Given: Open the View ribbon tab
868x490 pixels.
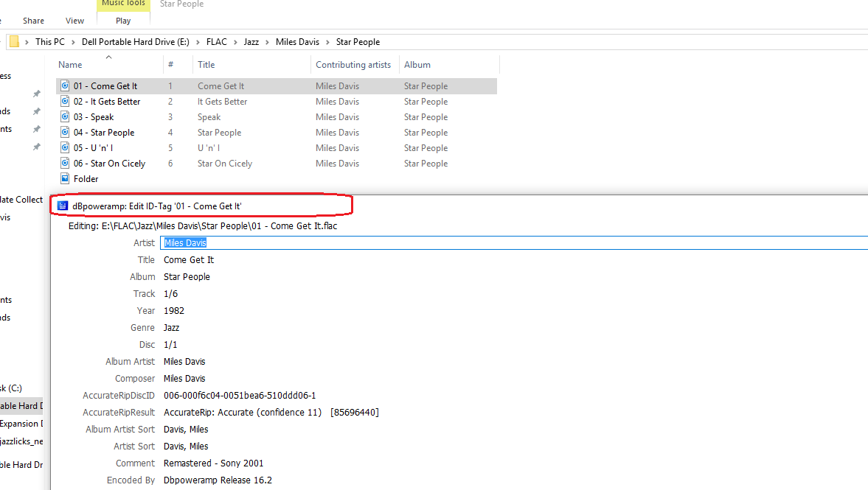Looking at the screenshot, I should pos(74,21).
